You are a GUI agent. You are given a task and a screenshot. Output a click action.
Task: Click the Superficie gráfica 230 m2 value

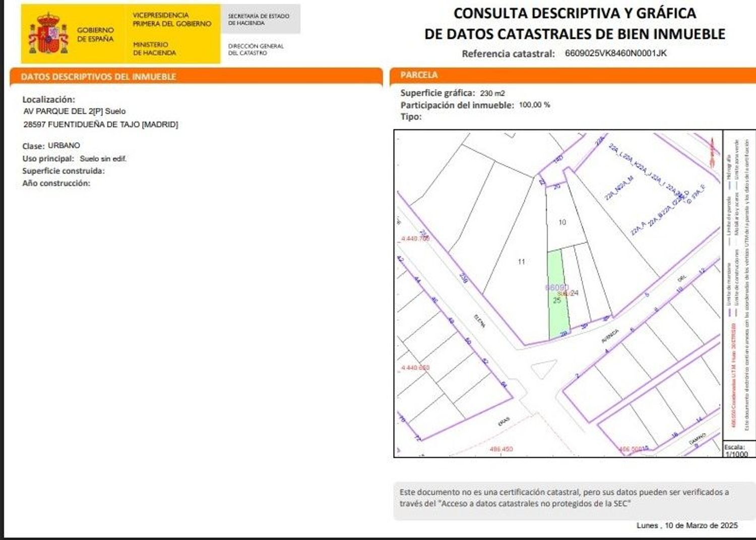pos(492,93)
